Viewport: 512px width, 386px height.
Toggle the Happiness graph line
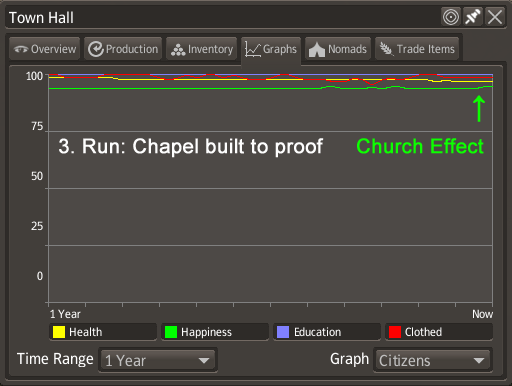coord(215,332)
